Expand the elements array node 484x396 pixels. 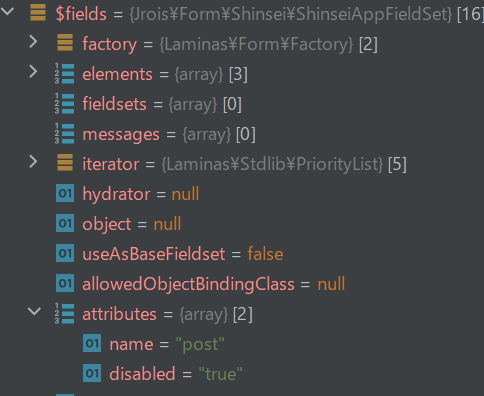click(x=33, y=72)
